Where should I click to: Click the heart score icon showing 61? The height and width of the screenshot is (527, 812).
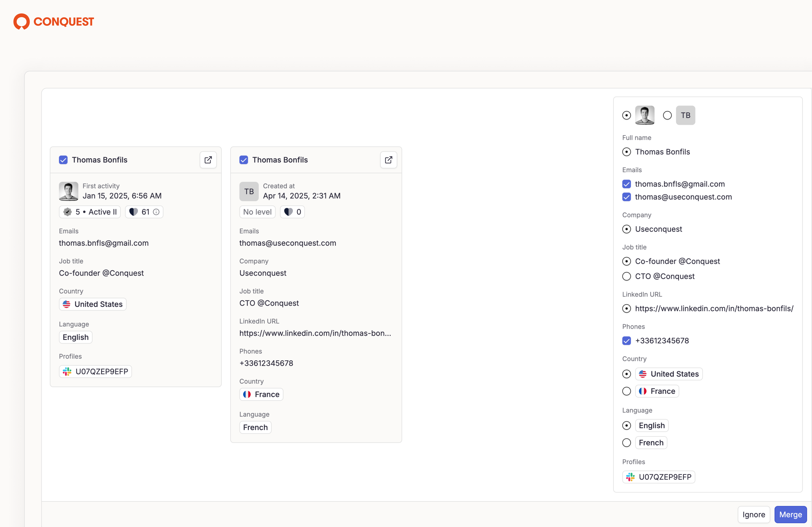tap(133, 212)
